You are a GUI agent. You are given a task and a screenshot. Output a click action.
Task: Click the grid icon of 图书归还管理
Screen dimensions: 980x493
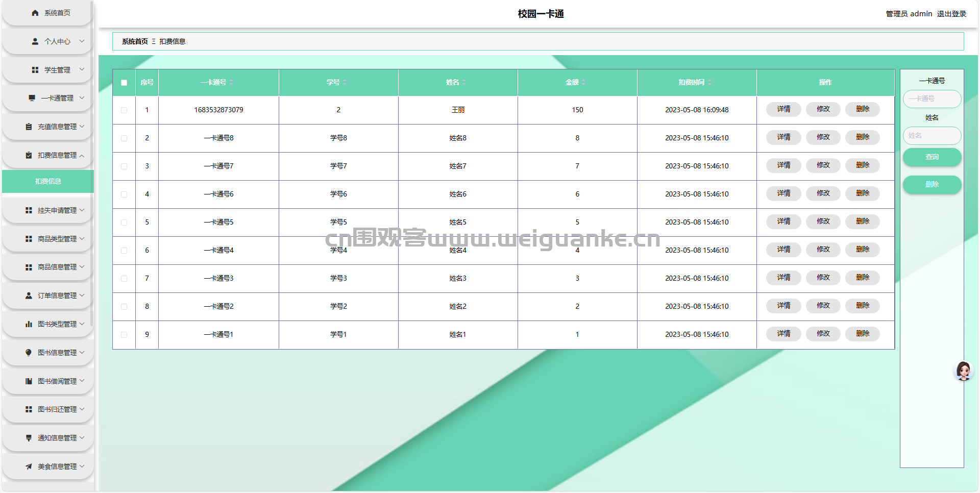pos(29,409)
